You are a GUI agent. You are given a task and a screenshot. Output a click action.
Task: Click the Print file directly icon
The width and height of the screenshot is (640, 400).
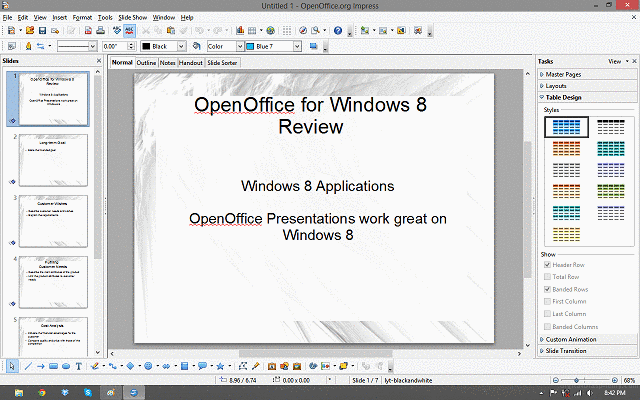(100, 31)
